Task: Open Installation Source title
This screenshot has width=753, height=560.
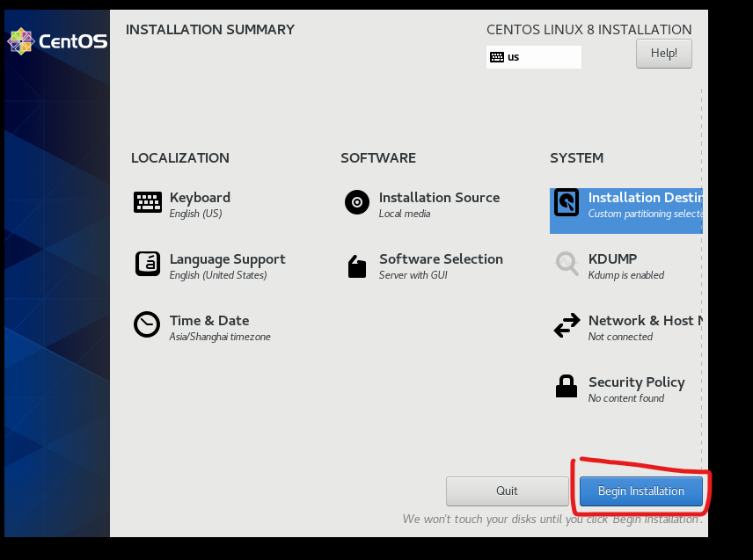Action: tap(439, 197)
